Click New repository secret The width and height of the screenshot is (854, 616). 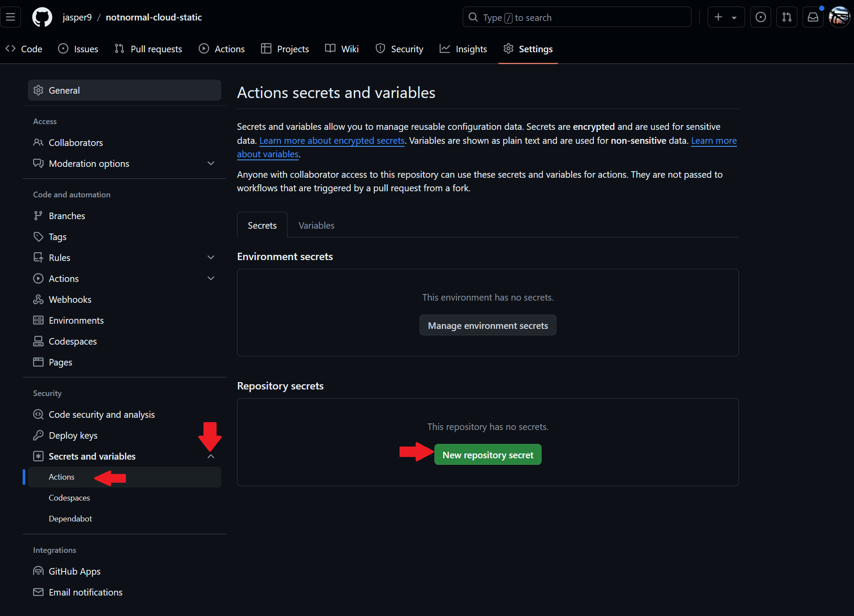pos(488,454)
